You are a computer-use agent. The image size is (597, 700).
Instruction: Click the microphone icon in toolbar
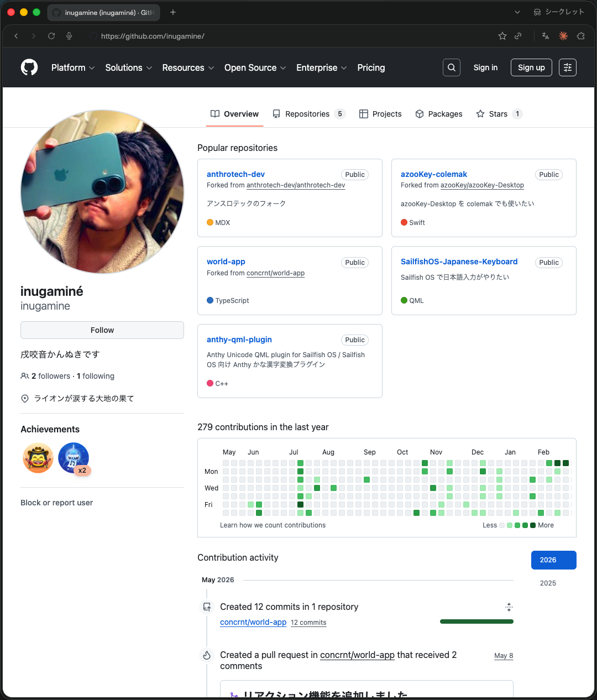[69, 36]
